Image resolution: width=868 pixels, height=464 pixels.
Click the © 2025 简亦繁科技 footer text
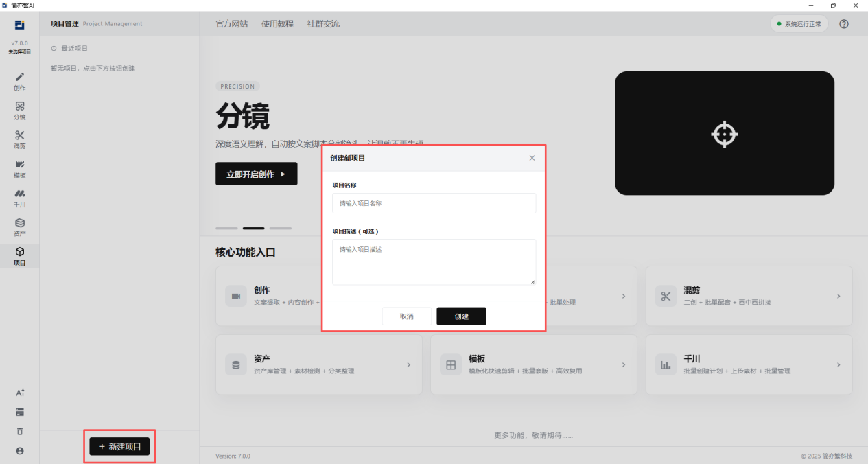click(x=827, y=456)
